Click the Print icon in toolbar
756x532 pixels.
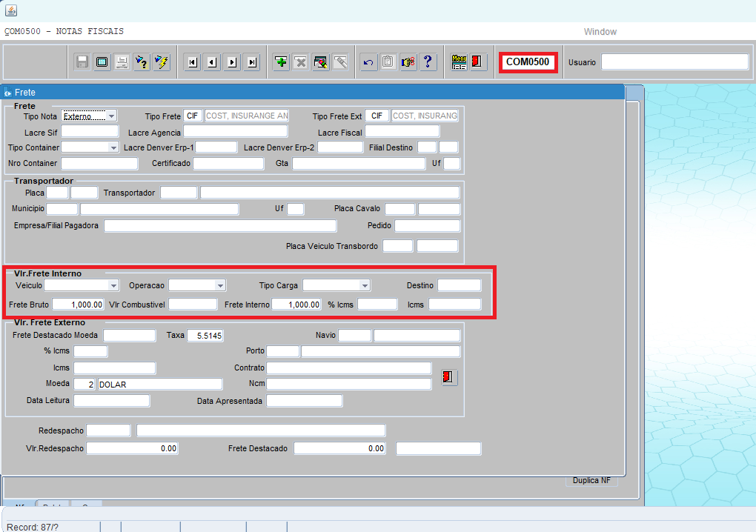[x=122, y=62]
